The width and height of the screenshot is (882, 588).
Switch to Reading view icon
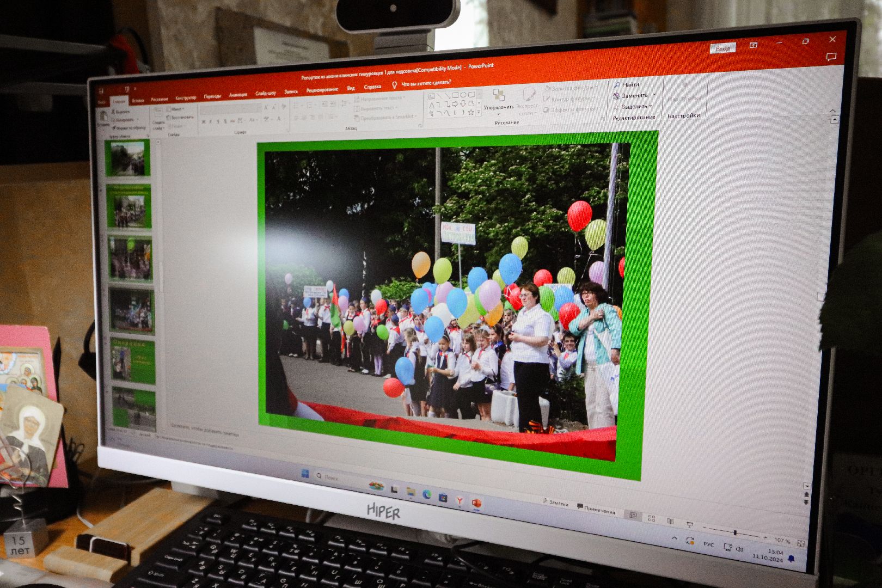pyautogui.click(x=670, y=522)
